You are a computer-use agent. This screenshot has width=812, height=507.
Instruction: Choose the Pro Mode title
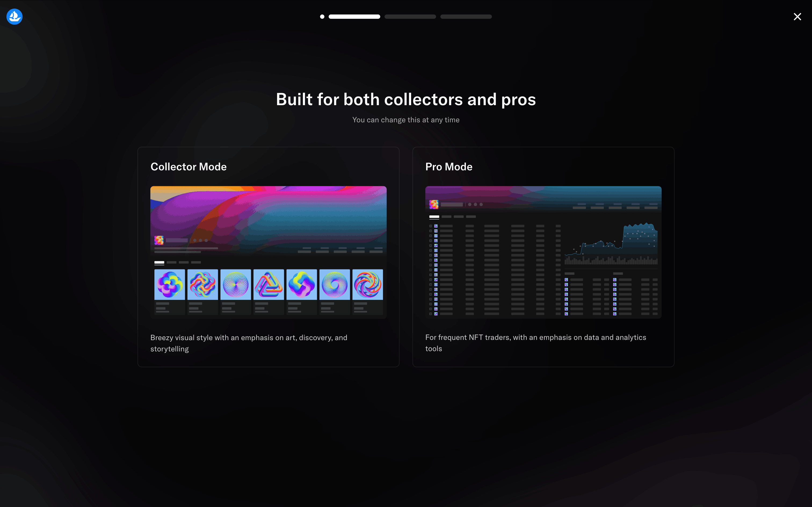tap(449, 167)
